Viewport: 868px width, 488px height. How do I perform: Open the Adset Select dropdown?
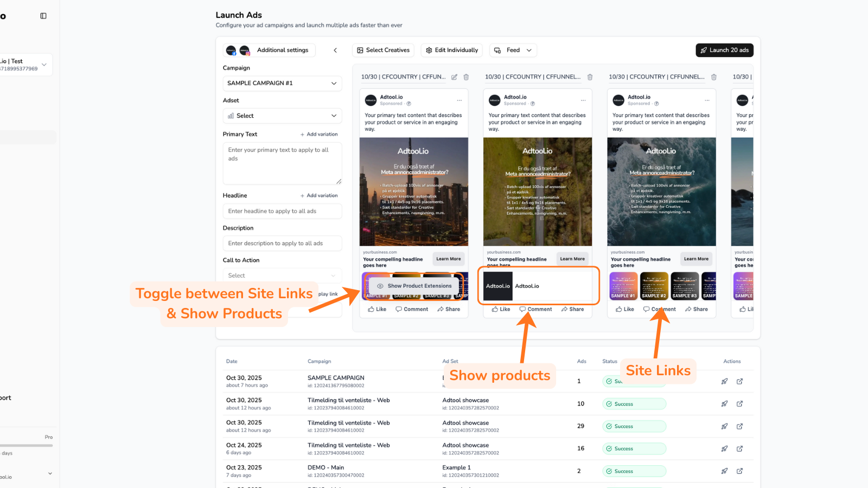tap(282, 116)
